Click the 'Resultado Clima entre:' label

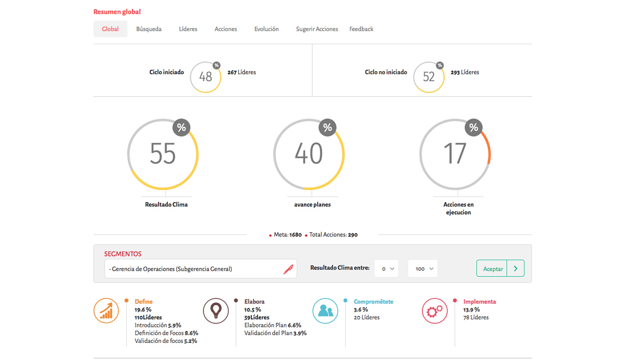(340, 268)
